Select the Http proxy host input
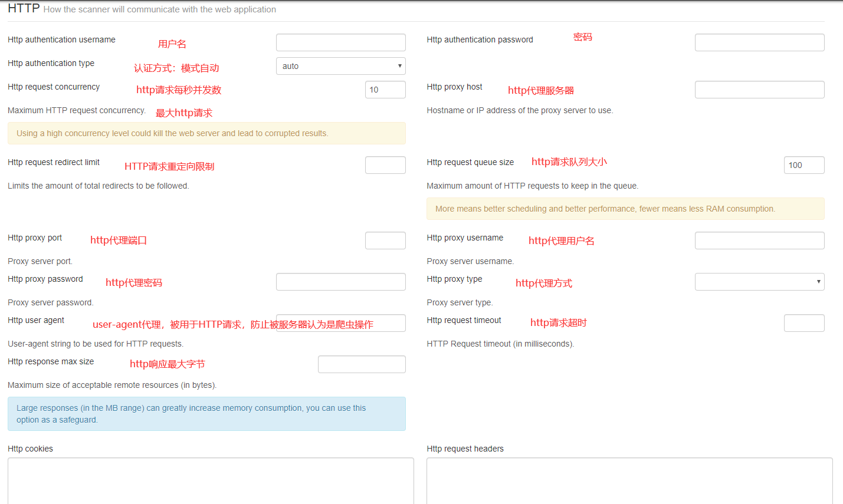 (759, 90)
